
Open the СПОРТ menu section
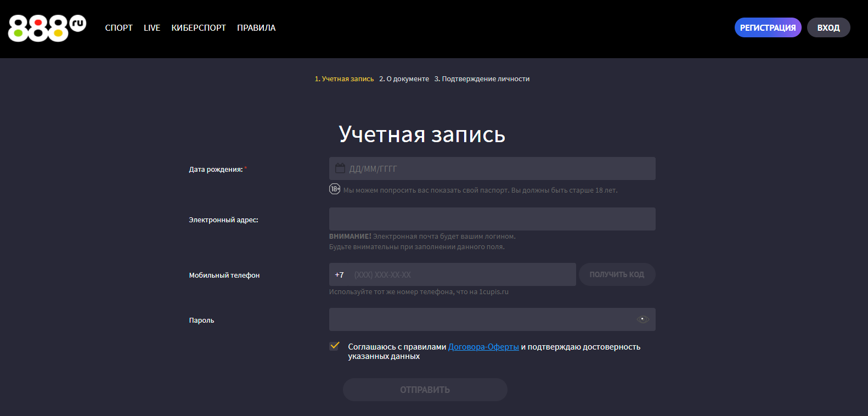coord(119,28)
